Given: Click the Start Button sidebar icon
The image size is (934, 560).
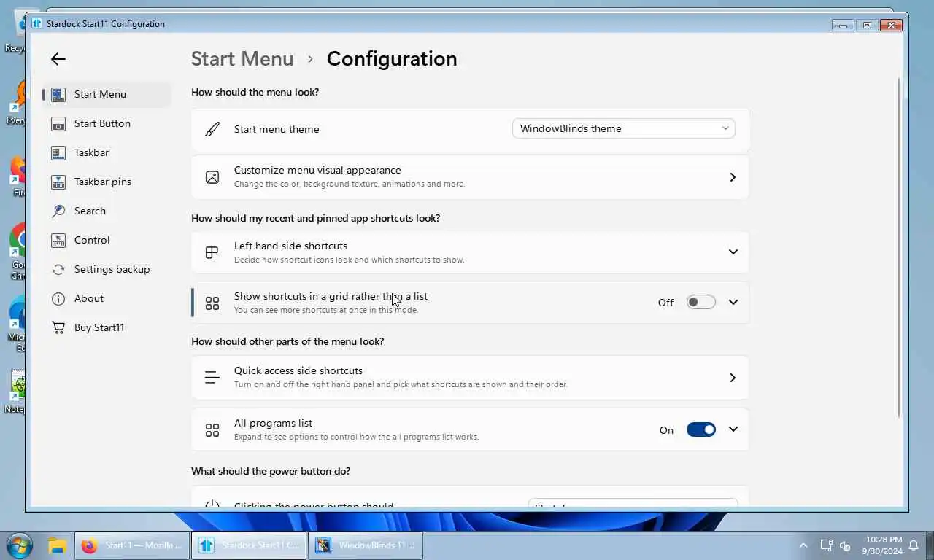Looking at the screenshot, I should tap(58, 123).
